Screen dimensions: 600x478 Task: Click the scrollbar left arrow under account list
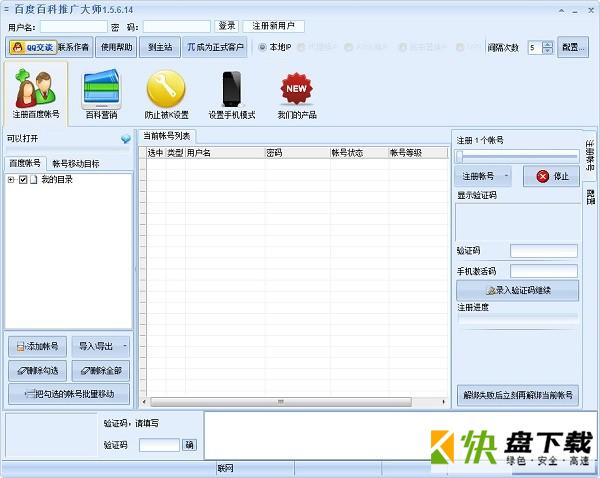(x=144, y=402)
